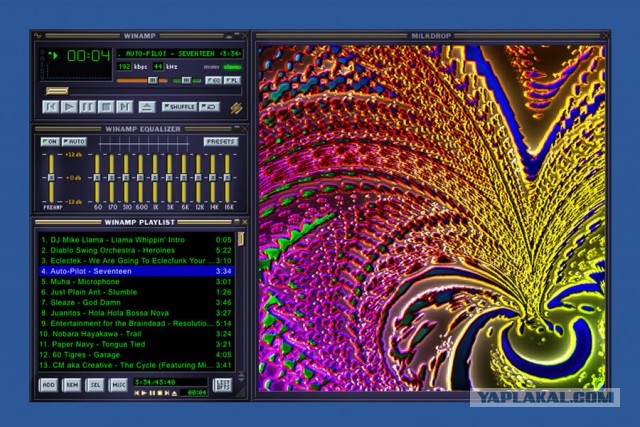Viewport: 640px width, 427px height.
Task: Select playlist item DJ Mike Llama - Llama Whippin' Intro
Action: tap(136, 240)
